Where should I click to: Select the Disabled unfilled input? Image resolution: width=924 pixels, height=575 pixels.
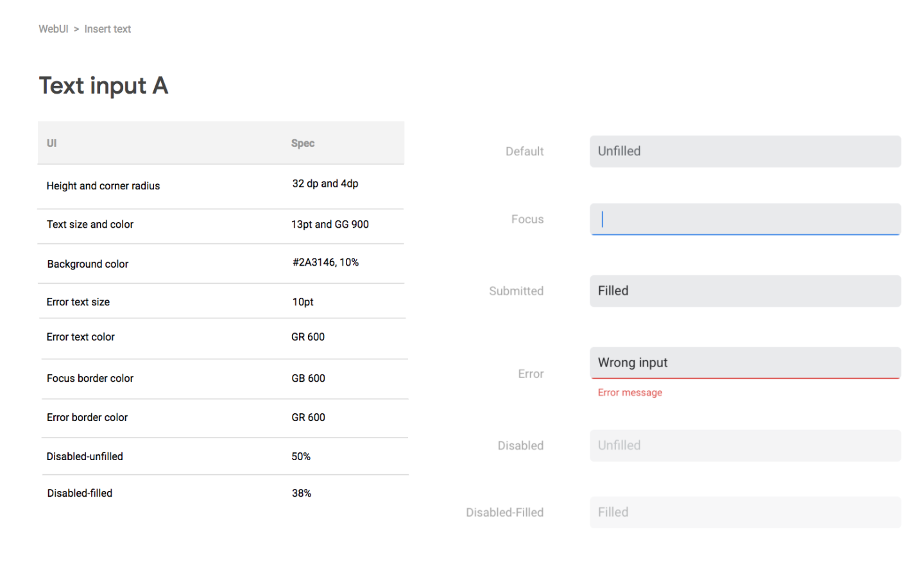tap(745, 445)
